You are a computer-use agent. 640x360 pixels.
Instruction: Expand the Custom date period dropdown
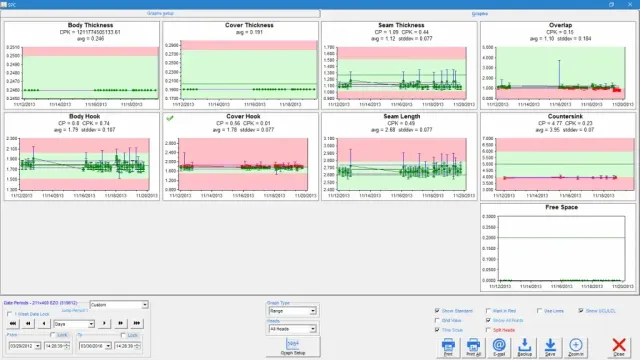coord(119,305)
